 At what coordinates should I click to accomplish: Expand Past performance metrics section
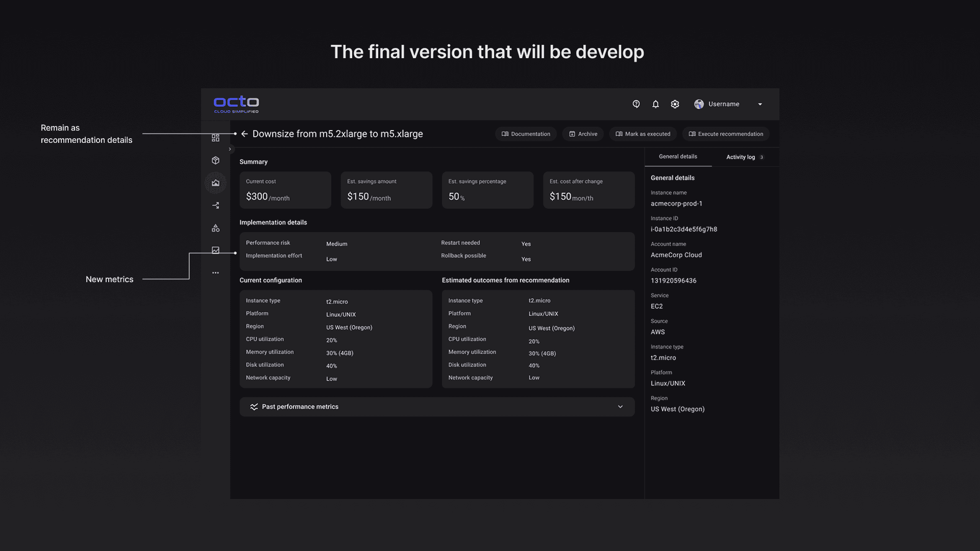620,407
